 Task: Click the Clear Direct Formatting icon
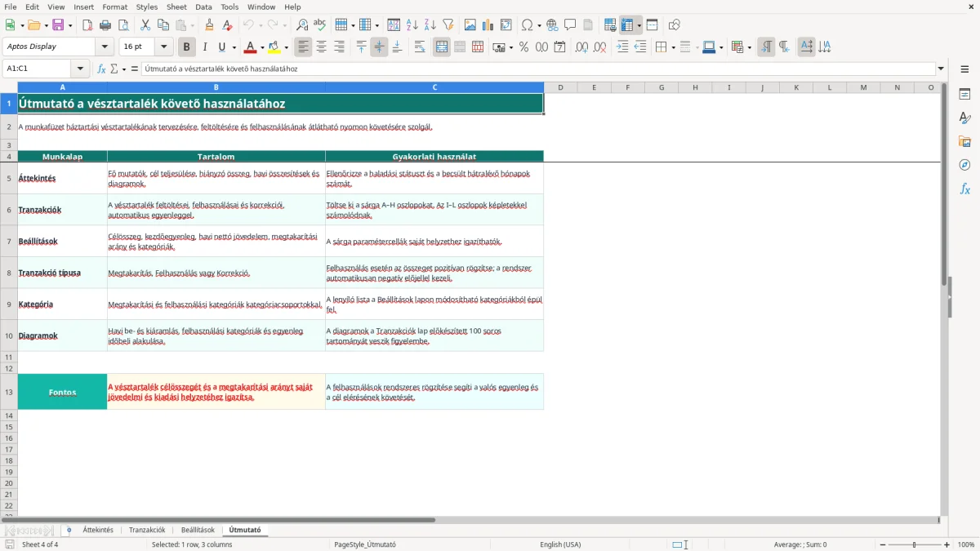pyautogui.click(x=228, y=25)
